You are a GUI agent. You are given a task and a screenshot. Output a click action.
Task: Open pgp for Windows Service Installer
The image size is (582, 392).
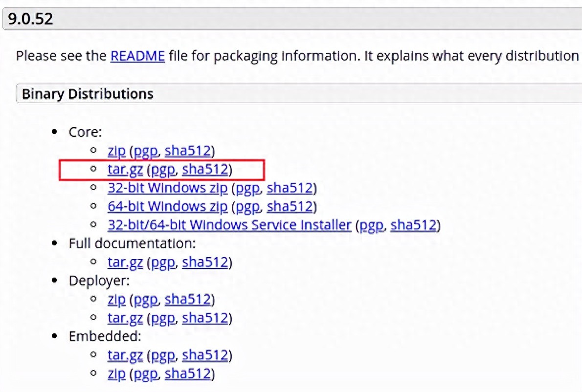pyautogui.click(x=372, y=225)
